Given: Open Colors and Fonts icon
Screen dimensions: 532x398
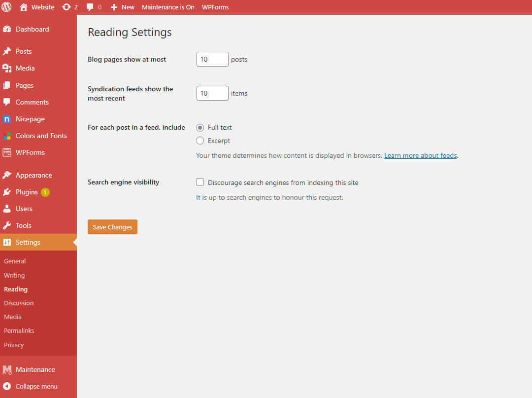Looking at the screenshot, I should pyautogui.click(x=7, y=136).
